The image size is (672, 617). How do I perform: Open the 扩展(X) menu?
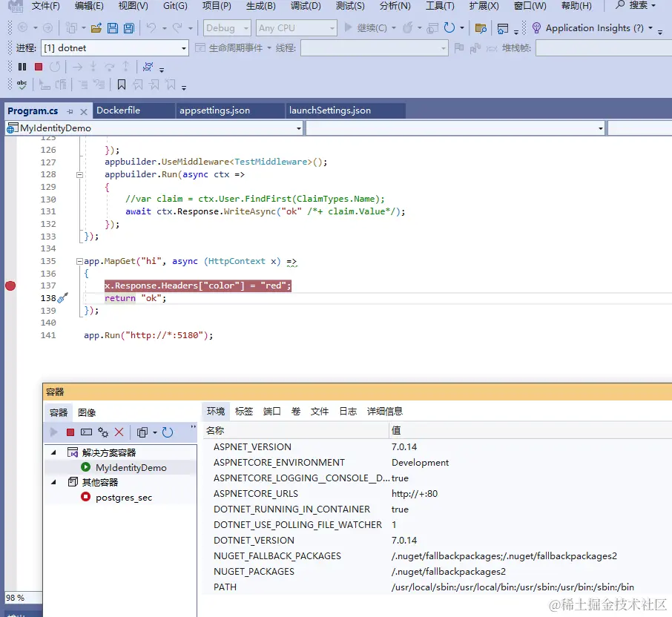tap(484, 6)
